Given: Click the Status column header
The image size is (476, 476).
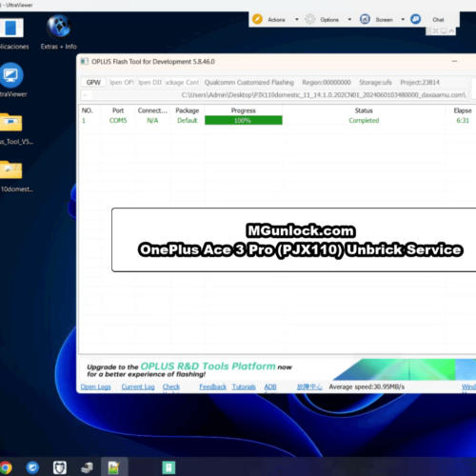Looking at the screenshot, I should pos(364,110).
